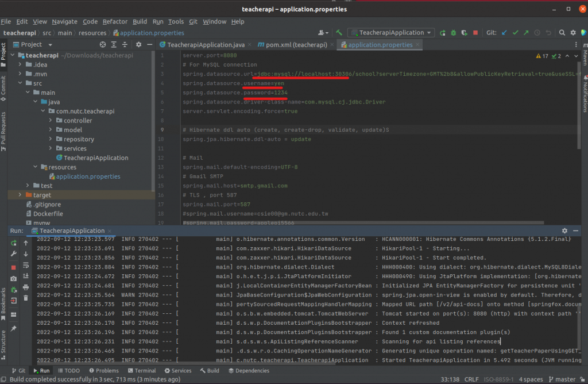The image size is (588, 384).
Task: Expand the test folder
Action: 28,186
